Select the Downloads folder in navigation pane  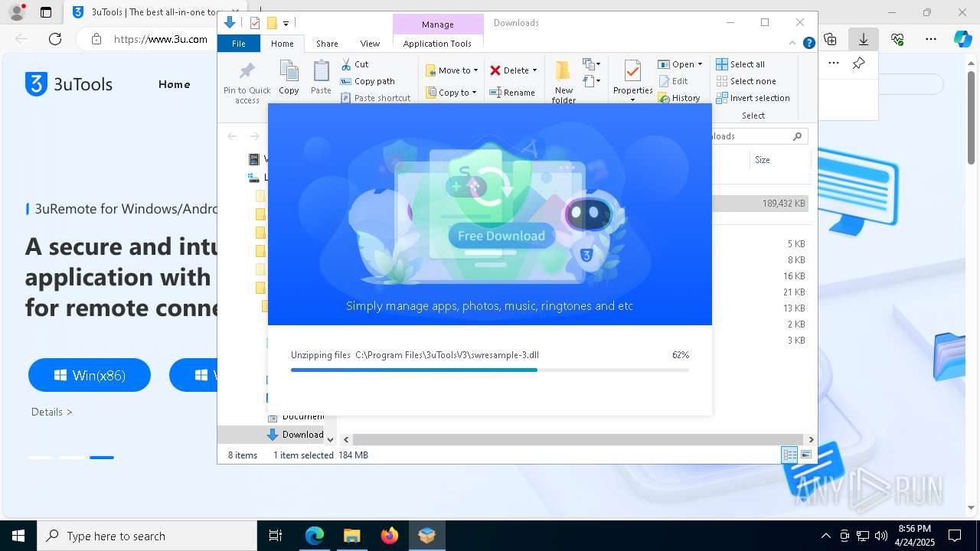pos(295,435)
